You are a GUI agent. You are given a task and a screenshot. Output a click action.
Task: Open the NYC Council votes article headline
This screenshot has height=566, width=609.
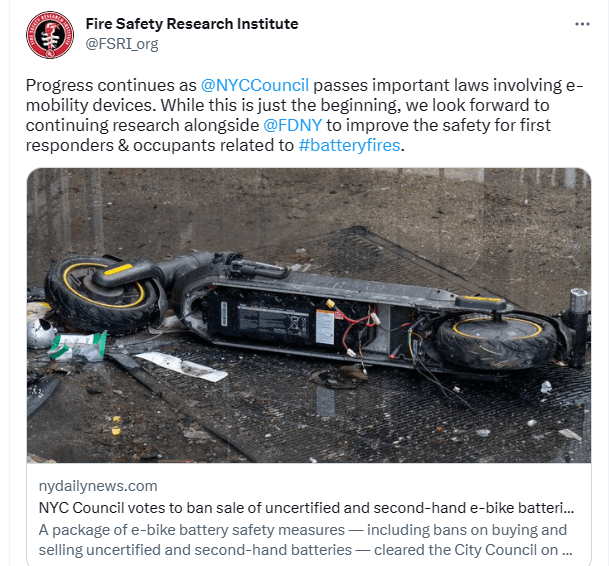[x=306, y=508]
